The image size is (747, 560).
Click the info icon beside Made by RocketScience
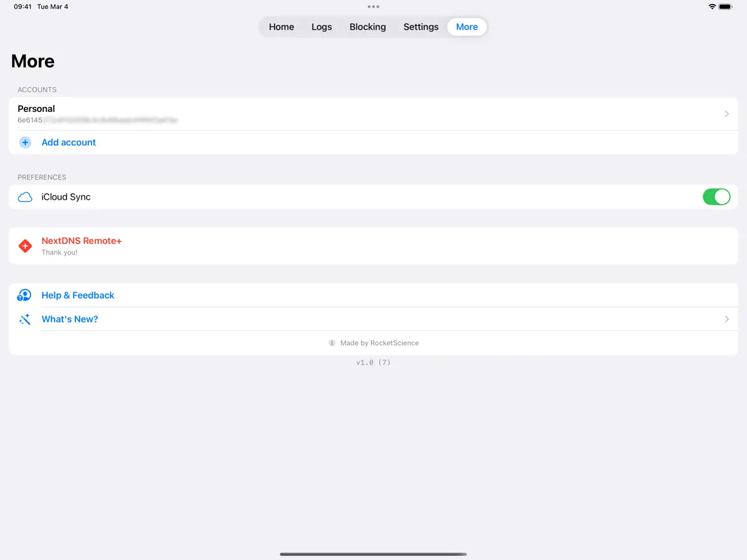tap(332, 343)
